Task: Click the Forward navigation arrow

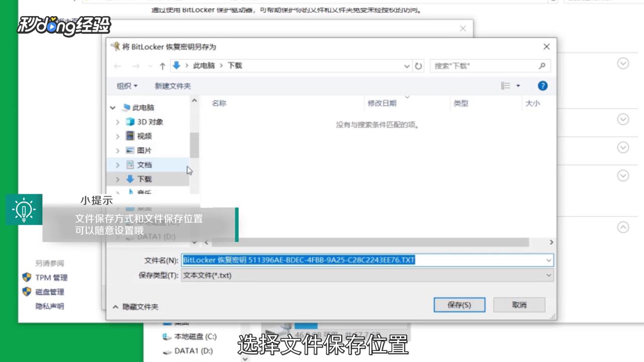Action: point(135,66)
